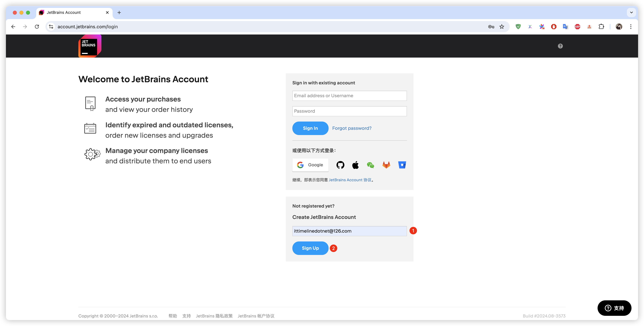Open the help question mark icon

(560, 46)
